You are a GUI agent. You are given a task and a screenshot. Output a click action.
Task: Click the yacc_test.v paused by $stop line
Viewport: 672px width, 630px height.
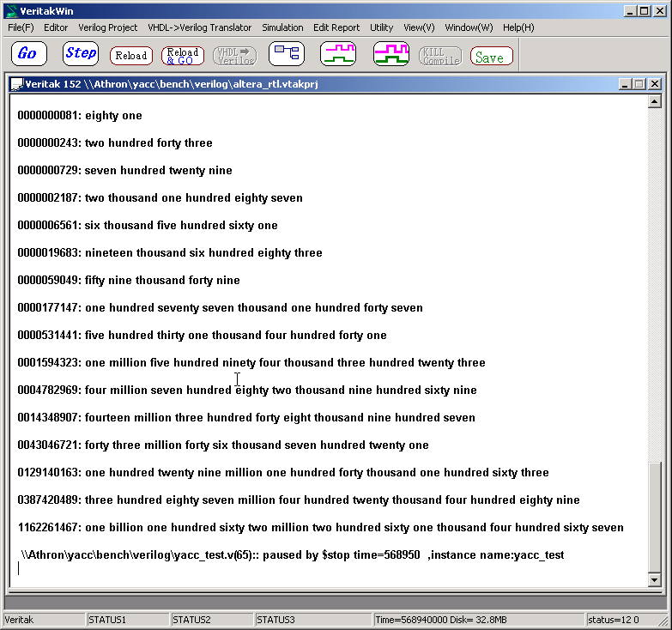(293, 555)
